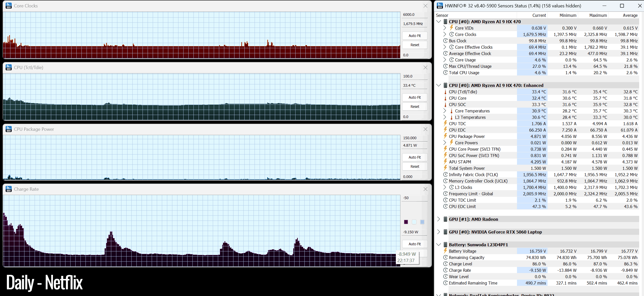Expand the L3 Clocks row

445,187
